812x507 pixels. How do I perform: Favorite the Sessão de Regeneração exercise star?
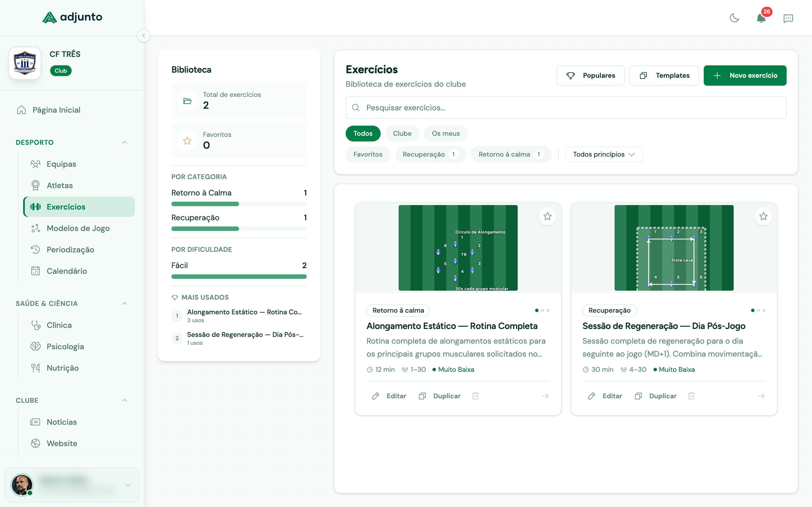click(x=764, y=216)
